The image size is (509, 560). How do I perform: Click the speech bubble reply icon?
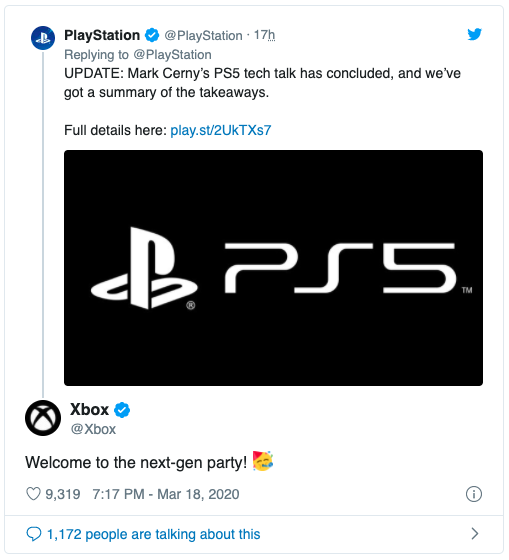point(34,534)
